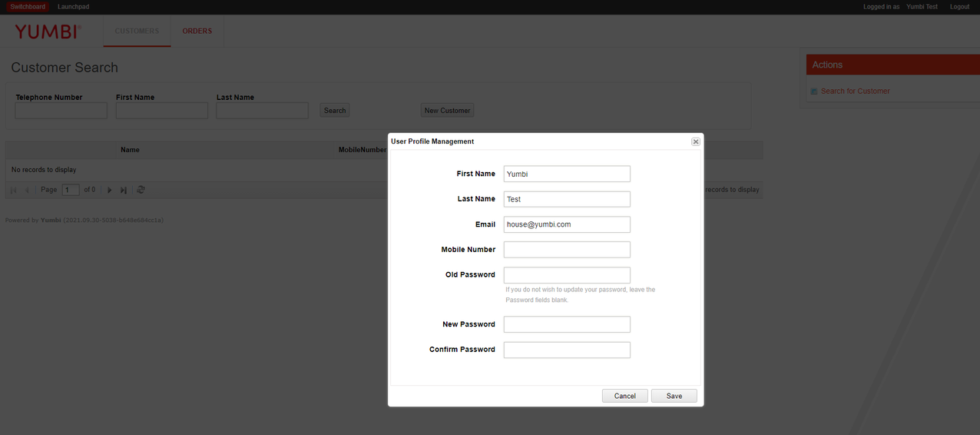Focus the Email field in dialog
This screenshot has height=435, width=980.
tap(567, 224)
